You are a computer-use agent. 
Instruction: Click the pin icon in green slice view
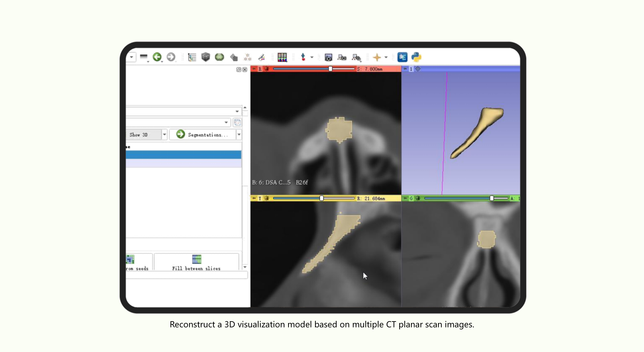pyautogui.click(x=405, y=198)
